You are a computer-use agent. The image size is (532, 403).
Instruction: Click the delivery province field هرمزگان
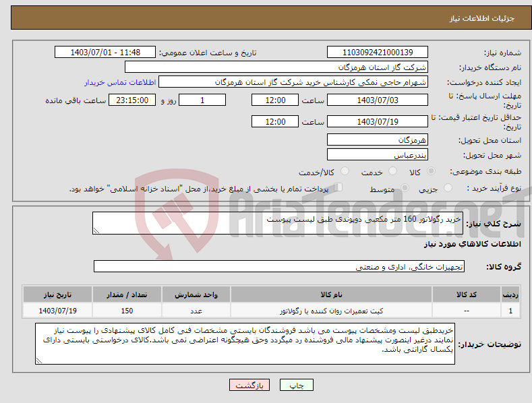point(378,139)
